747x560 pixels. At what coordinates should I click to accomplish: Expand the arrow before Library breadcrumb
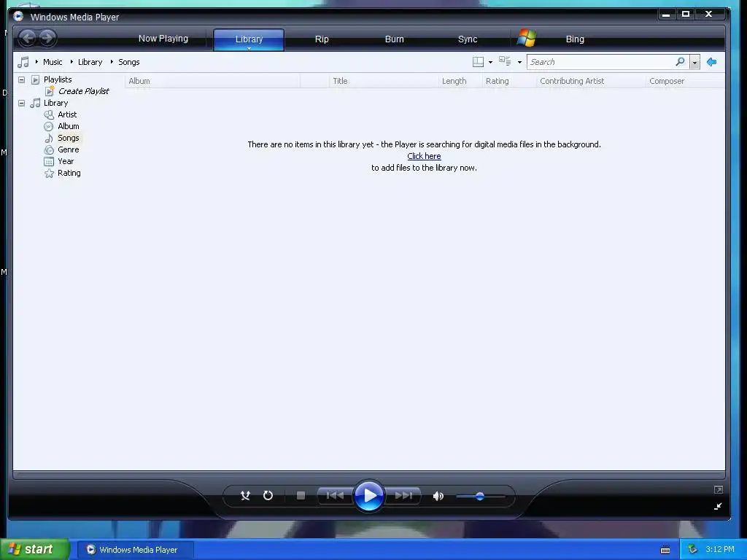(x=71, y=62)
